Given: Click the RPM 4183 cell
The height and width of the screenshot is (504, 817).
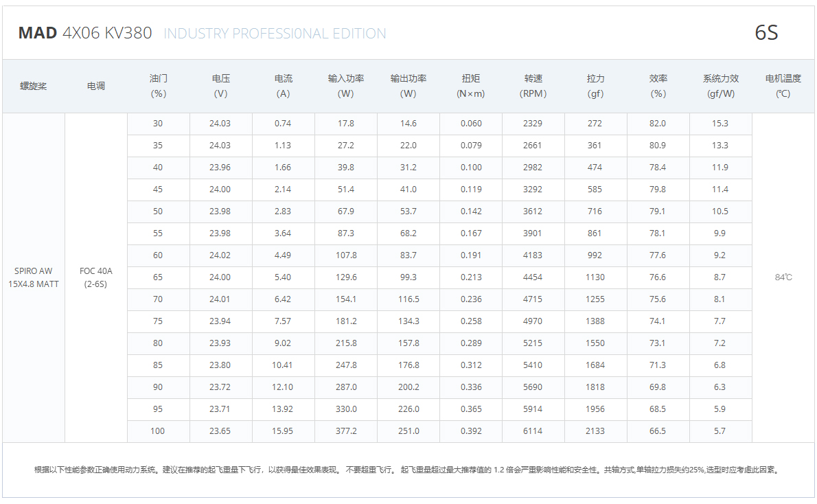Looking at the screenshot, I should pyautogui.click(x=533, y=255).
